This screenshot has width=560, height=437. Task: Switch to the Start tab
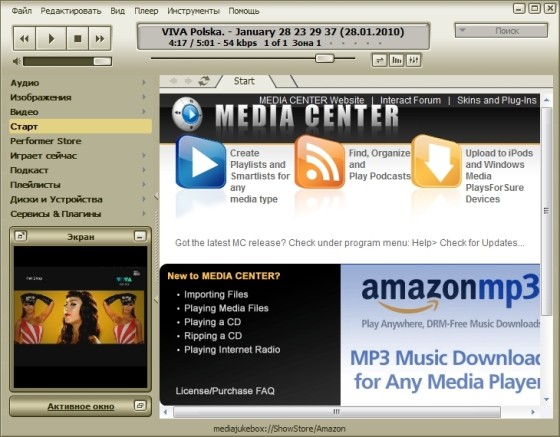(x=244, y=81)
